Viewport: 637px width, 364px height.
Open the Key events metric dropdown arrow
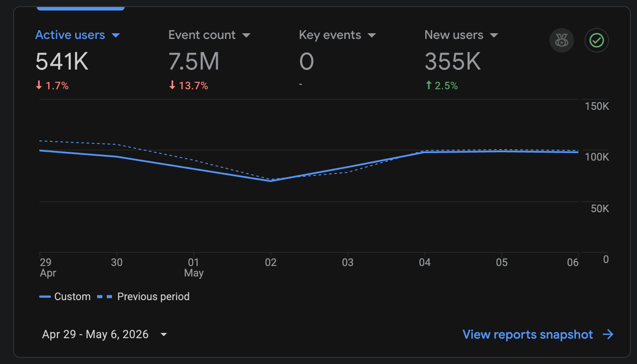click(x=372, y=35)
